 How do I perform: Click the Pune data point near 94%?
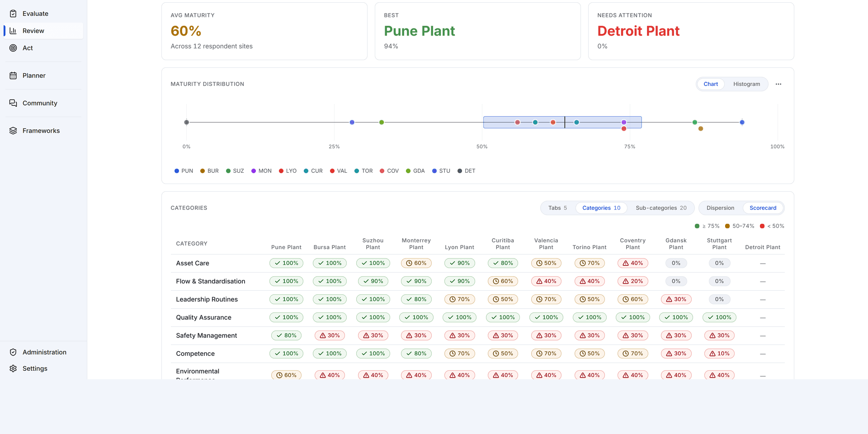point(742,122)
